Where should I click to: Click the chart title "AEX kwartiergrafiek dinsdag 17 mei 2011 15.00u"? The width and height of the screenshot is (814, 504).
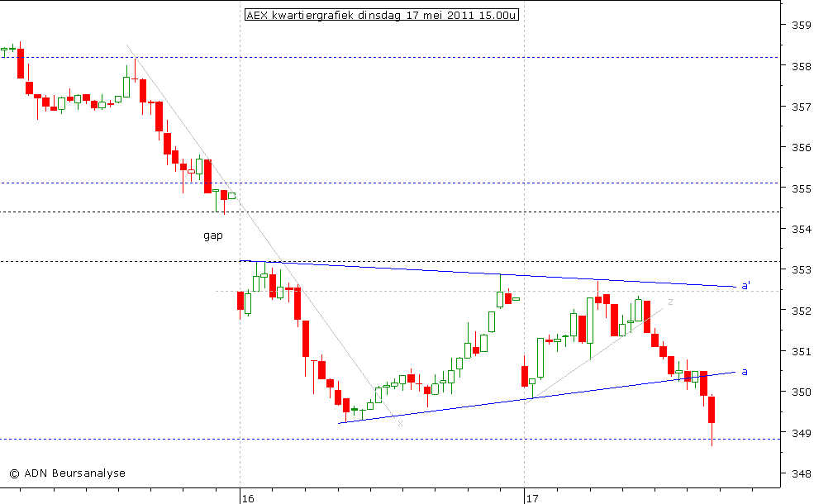coord(382,15)
